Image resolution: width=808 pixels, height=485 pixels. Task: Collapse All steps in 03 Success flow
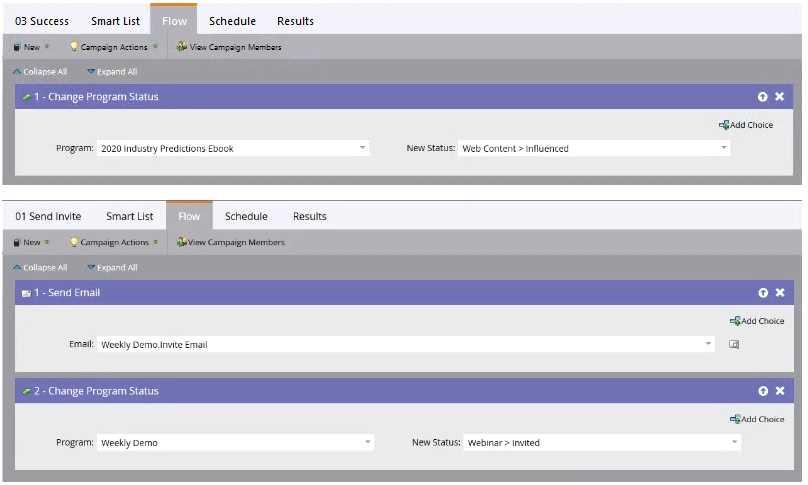click(x=41, y=72)
